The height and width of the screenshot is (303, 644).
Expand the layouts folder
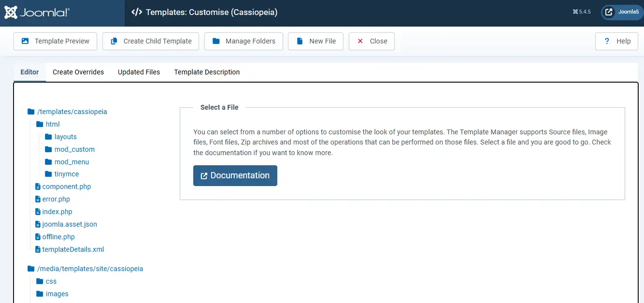pyautogui.click(x=66, y=137)
